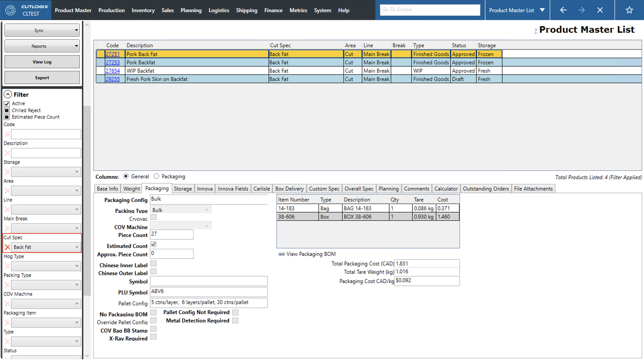Expand the Sync dropdown button
The height and width of the screenshot is (360, 644).
tap(76, 30)
